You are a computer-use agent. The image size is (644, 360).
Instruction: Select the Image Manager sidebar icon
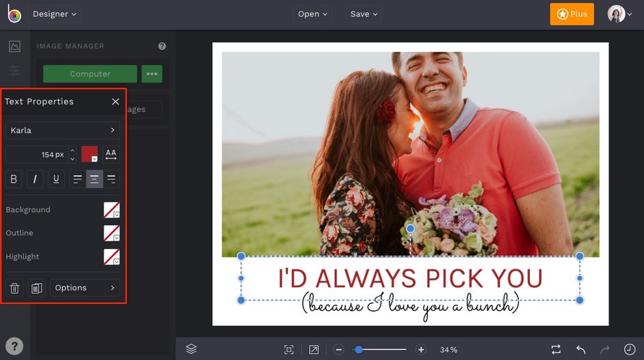14,46
